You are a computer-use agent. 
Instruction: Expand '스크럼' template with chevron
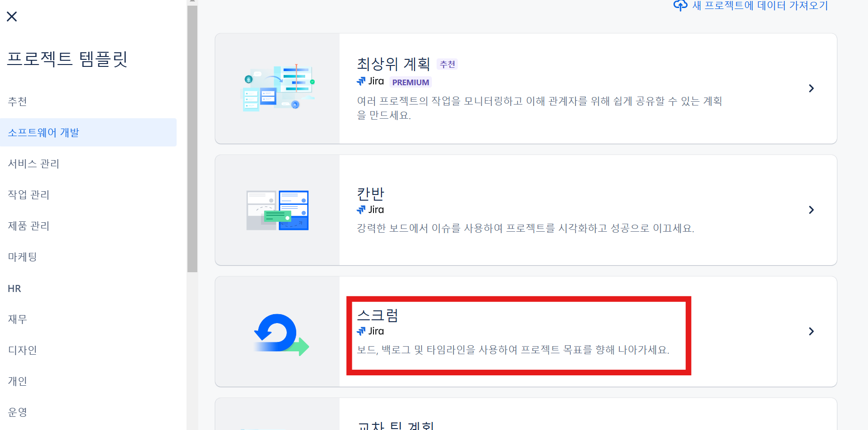(x=811, y=332)
